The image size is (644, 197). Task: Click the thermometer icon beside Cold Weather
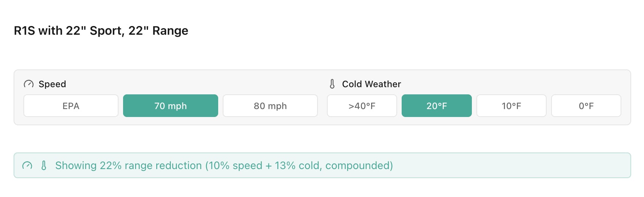pos(332,84)
